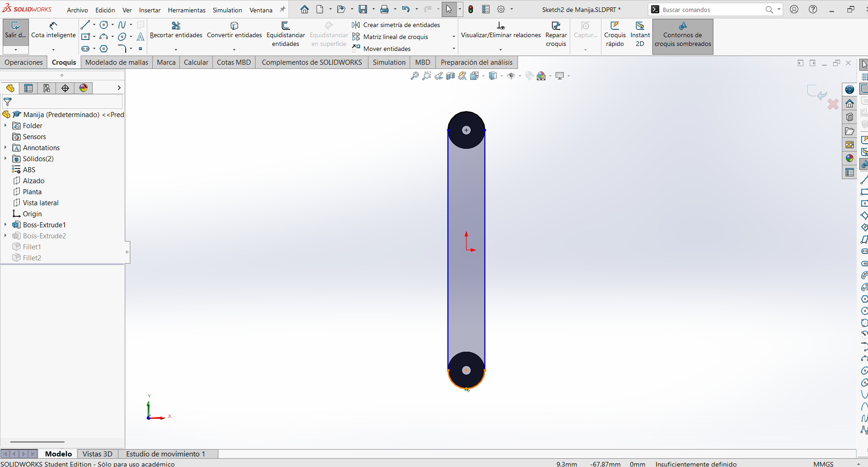868x467 pixels.
Task: Click the Hide/Show Items eye icon
Action: tap(511, 76)
